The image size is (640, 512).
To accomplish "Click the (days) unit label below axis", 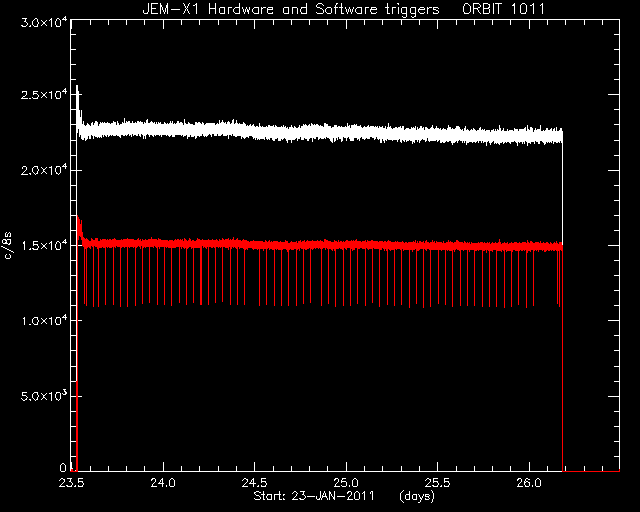I will coord(417,497).
